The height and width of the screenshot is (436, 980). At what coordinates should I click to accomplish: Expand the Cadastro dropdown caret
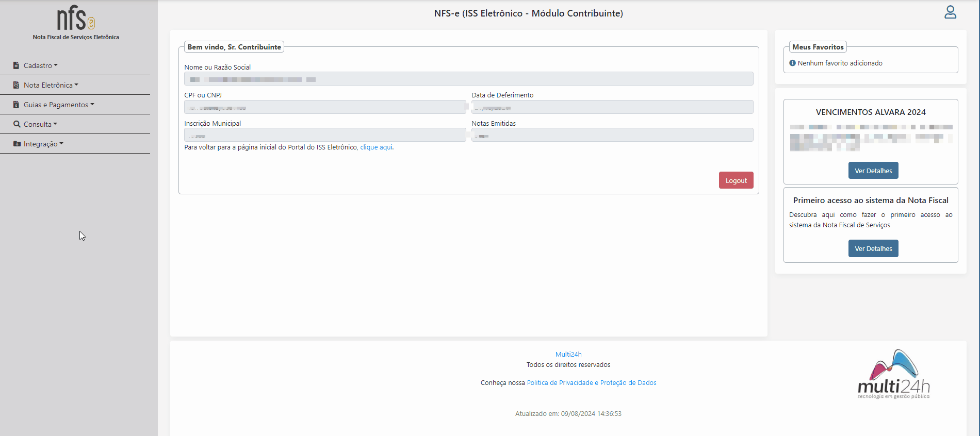(x=56, y=65)
